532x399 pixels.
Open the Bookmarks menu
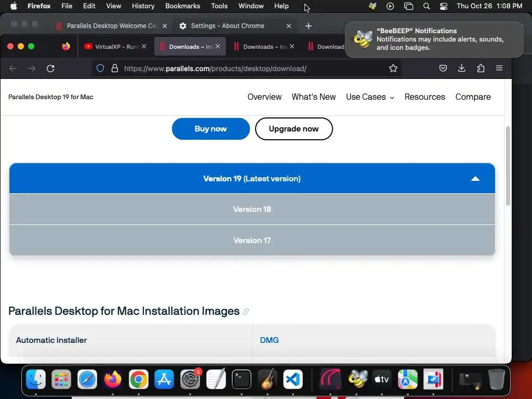(x=182, y=6)
